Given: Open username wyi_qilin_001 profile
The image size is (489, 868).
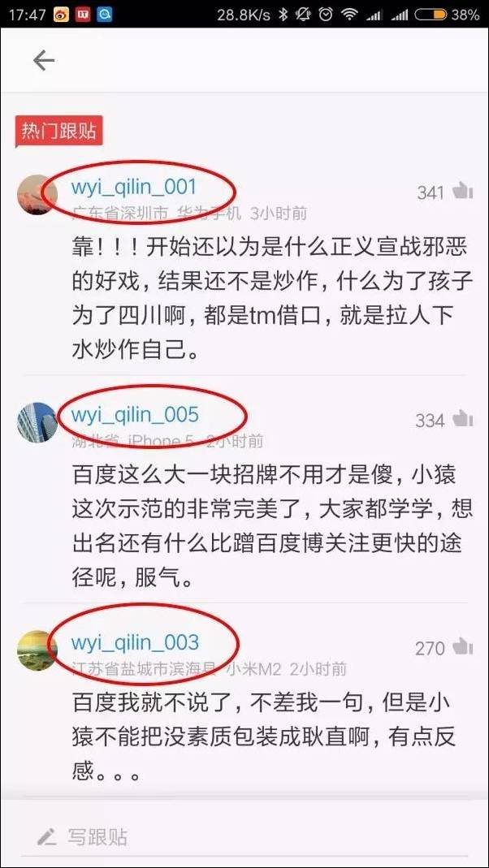Looking at the screenshot, I should click(134, 187).
